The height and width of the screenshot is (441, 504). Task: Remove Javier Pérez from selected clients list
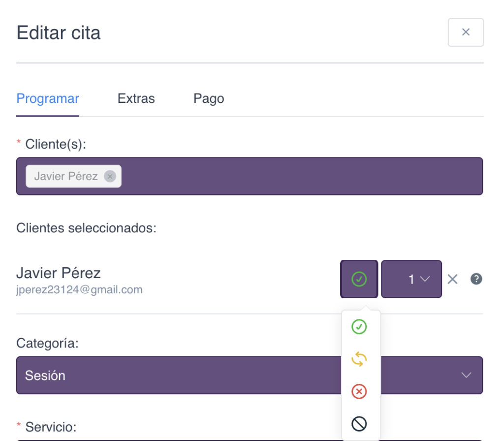453,279
